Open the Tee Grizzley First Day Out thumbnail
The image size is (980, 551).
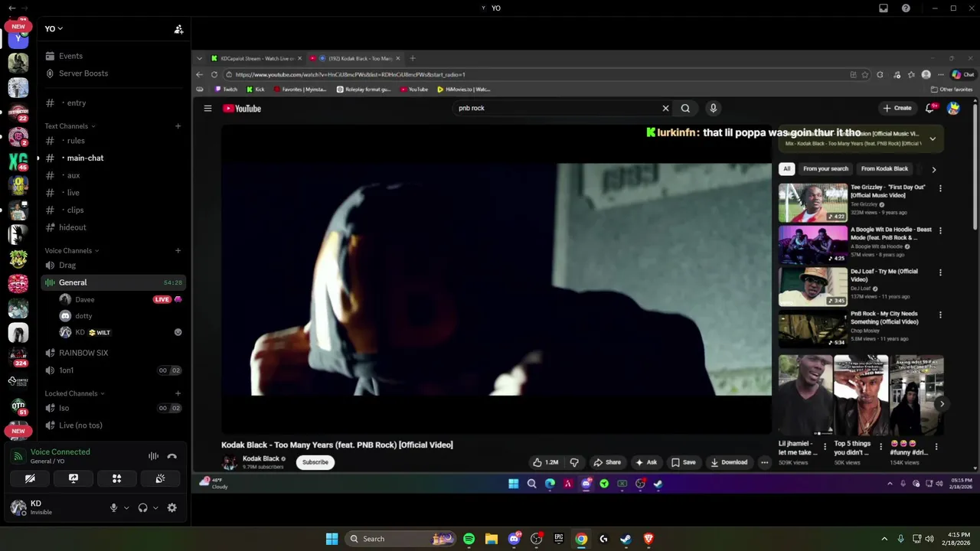(813, 202)
